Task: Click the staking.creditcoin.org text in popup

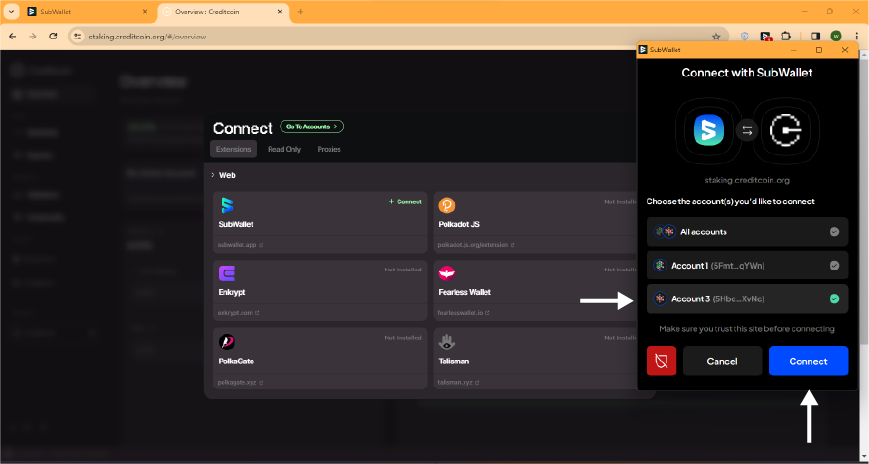Action: (747, 180)
